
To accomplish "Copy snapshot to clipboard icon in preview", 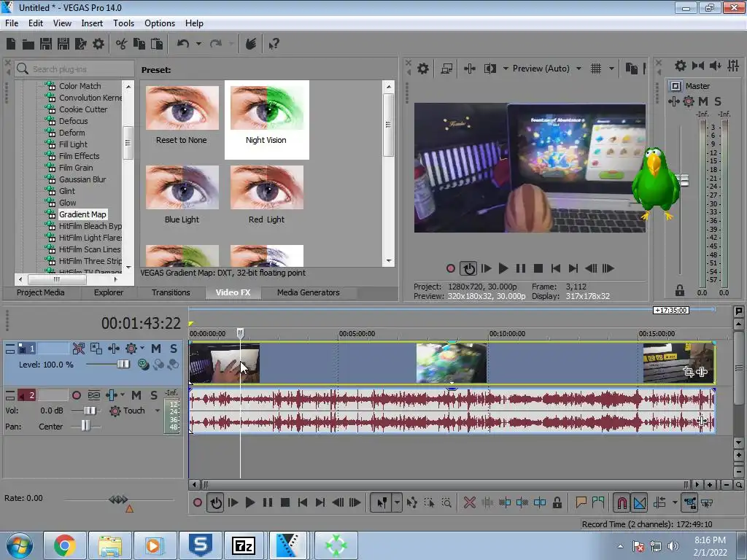I will (x=631, y=69).
